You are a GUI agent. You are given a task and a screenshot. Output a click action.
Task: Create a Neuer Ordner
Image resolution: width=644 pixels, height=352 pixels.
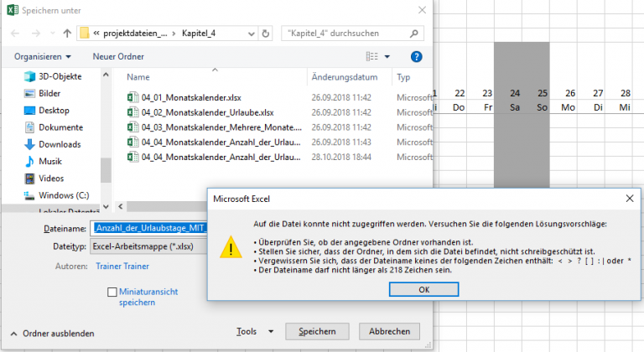[x=118, y=57]
